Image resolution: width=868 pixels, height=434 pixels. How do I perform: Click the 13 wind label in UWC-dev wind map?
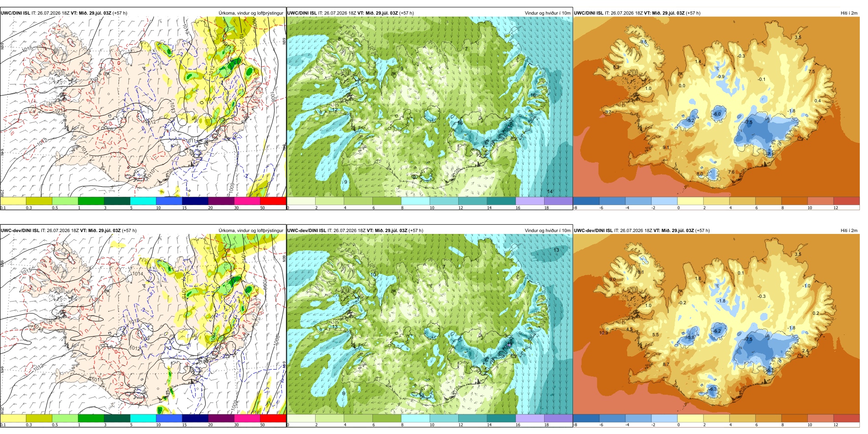tap(556, 250)
